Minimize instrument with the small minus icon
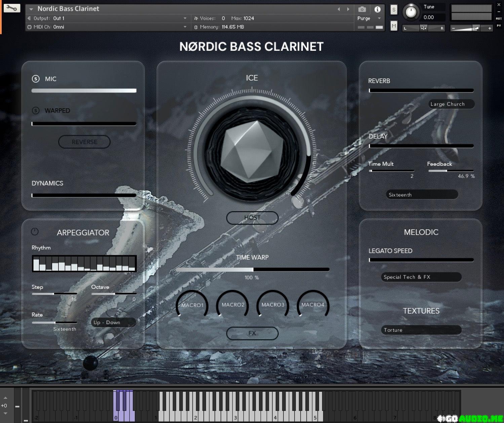504x423 pixels. 499,12
